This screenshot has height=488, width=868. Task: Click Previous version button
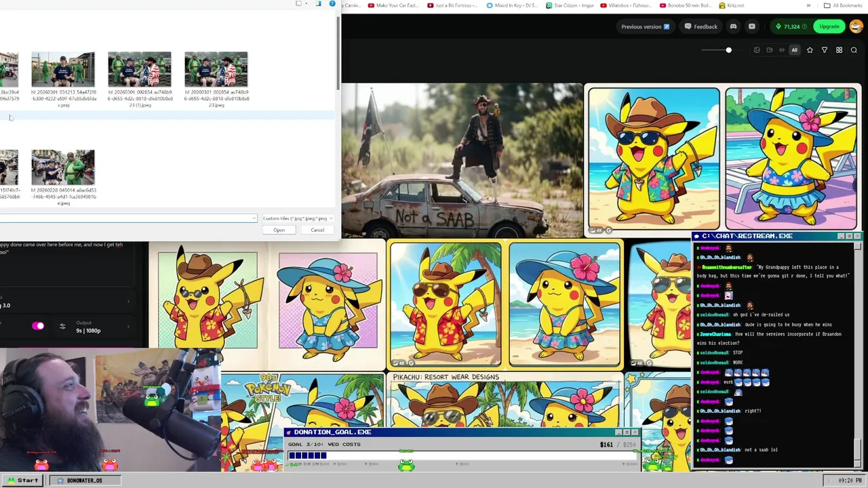646,26
